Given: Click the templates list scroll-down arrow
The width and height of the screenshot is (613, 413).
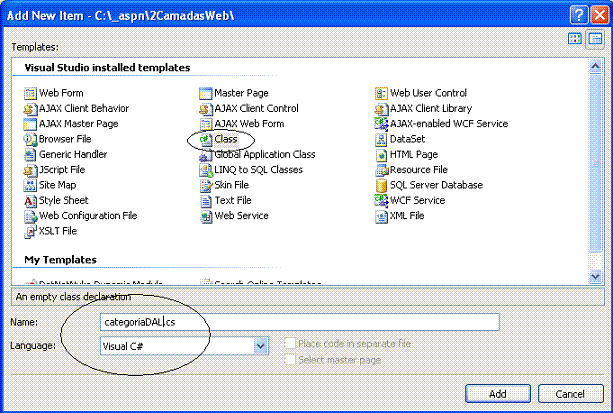Looking at the screenshot, I should 595,277.
